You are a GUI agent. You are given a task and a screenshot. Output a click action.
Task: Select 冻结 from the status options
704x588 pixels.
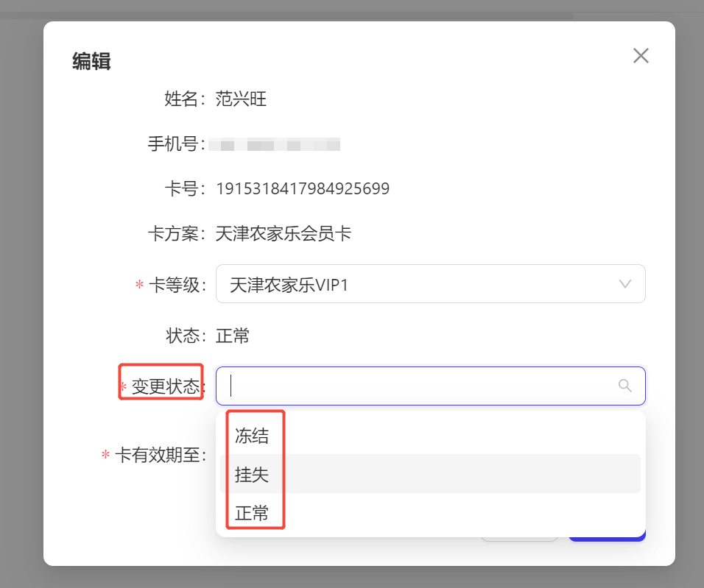click(x=252, y=436)
